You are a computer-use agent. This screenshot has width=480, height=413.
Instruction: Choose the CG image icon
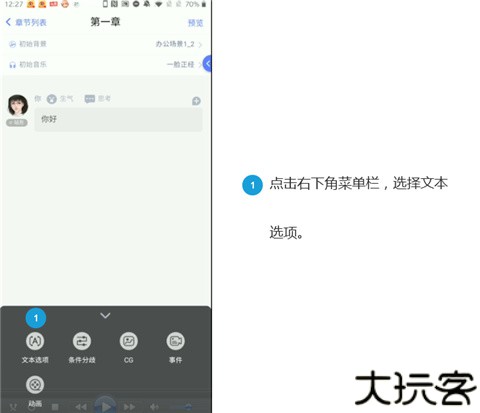pos(129,341)
